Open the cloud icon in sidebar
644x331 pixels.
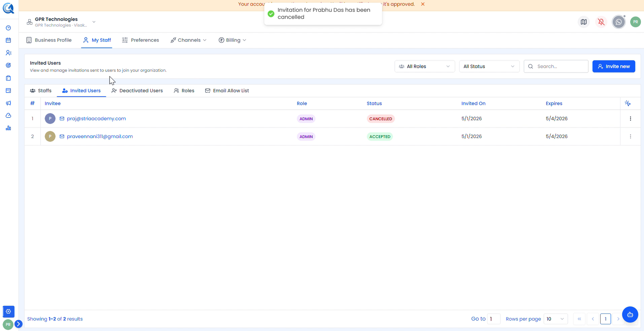(8, 116)
